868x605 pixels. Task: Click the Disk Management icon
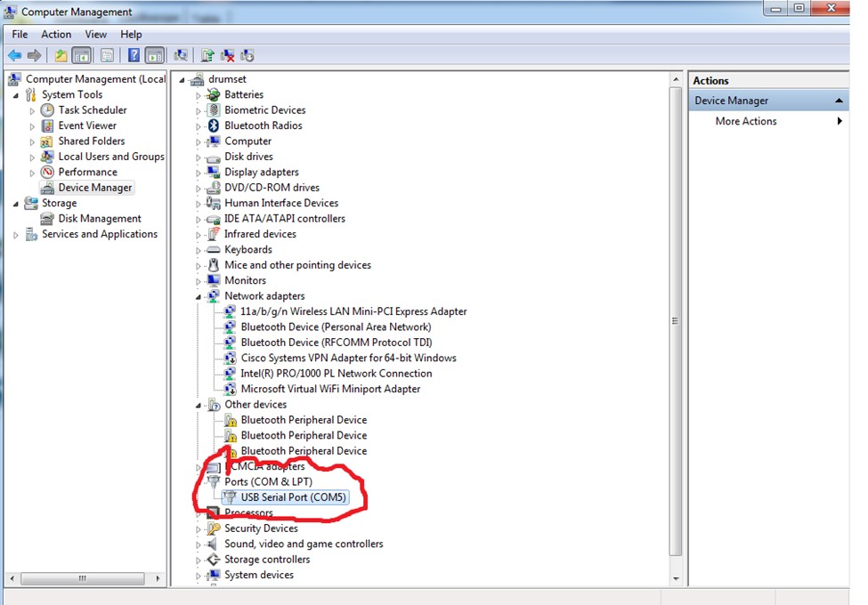(x=47, y=219)
